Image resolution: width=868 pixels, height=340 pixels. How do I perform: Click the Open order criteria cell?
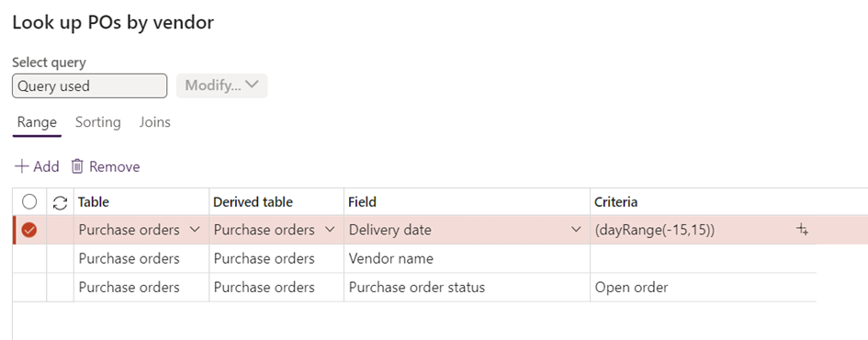[703, 288]
